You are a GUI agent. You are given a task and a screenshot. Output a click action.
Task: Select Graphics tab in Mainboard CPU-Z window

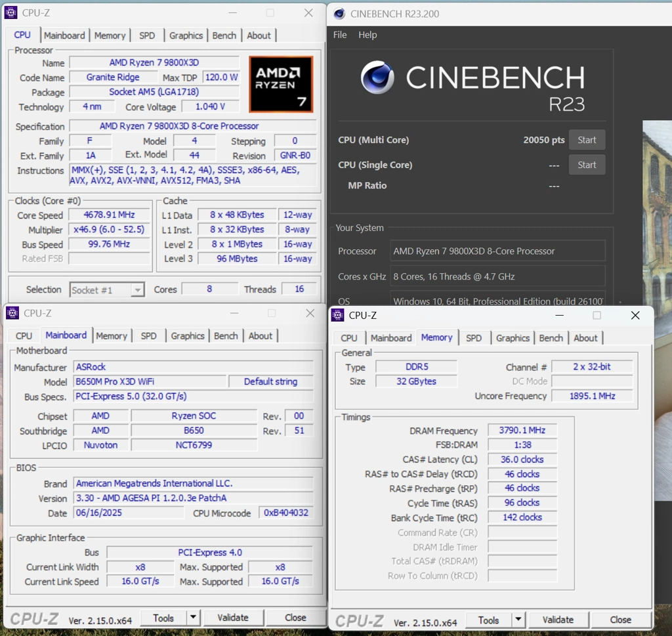click(x=188, y=336)
